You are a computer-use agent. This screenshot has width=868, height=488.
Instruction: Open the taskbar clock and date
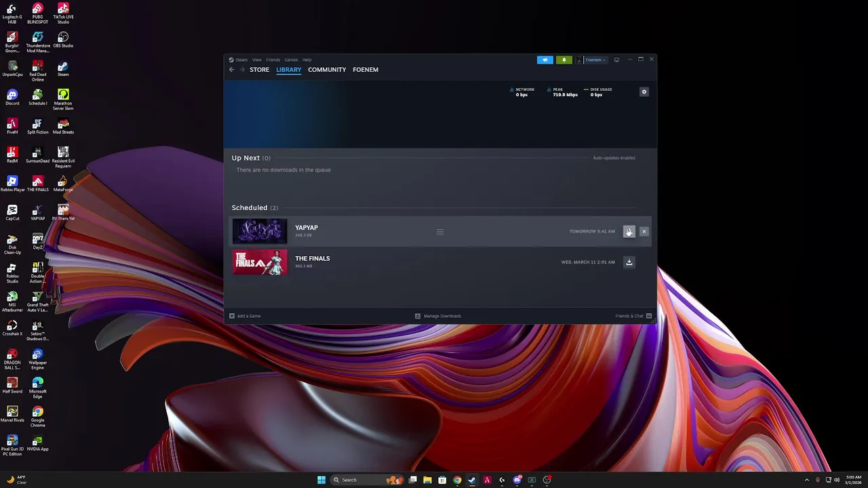coord(853,480)
